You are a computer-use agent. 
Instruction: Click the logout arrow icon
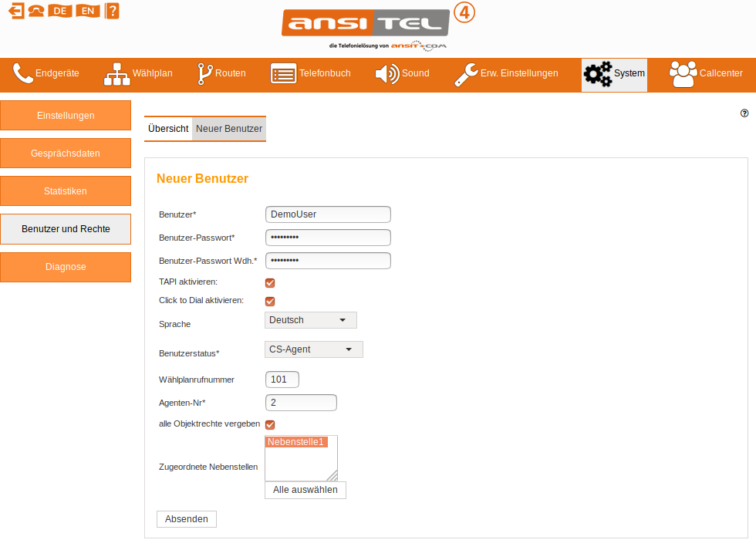coord(15,11)
